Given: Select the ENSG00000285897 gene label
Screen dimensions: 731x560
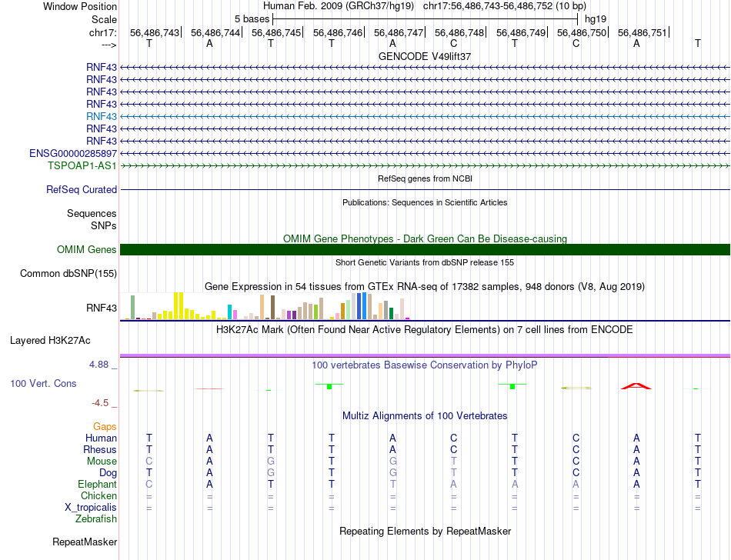Looking at the screenshot, I should click(73, 153).
